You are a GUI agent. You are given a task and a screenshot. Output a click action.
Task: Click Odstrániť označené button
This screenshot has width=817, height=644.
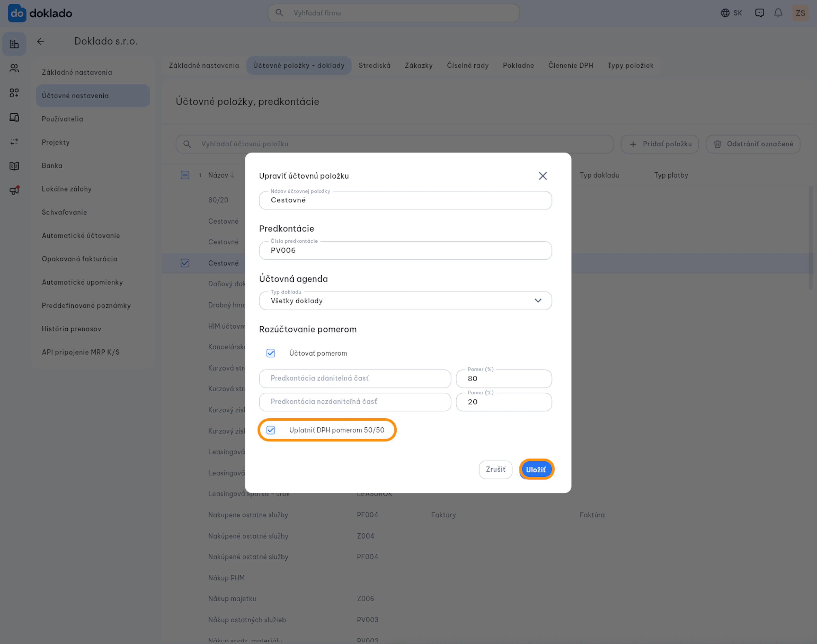point(753,144)
